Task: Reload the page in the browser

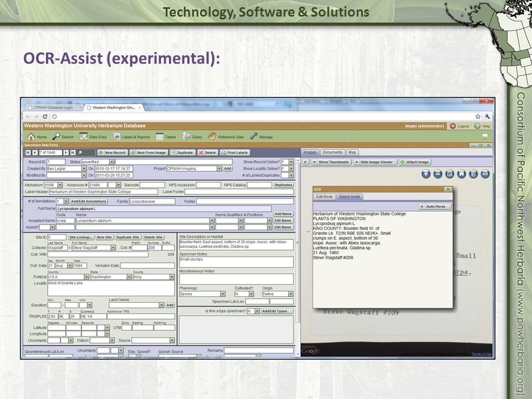Action: (45, 116)
